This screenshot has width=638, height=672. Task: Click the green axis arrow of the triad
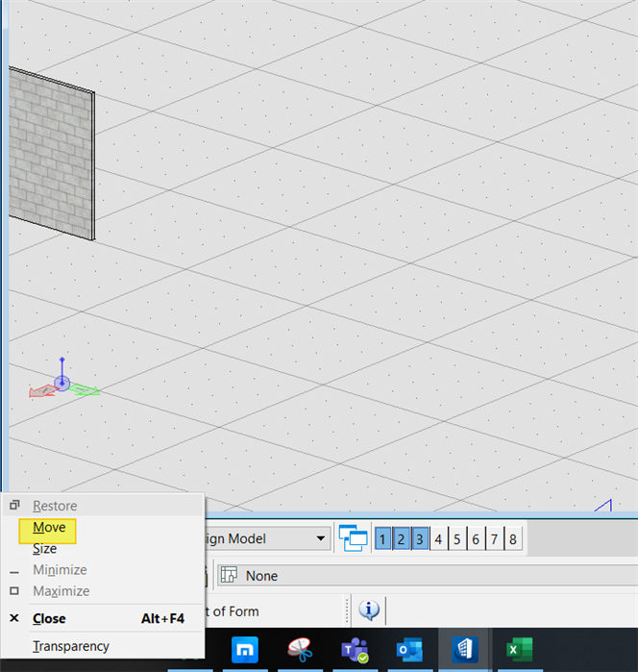click(85, 389)
